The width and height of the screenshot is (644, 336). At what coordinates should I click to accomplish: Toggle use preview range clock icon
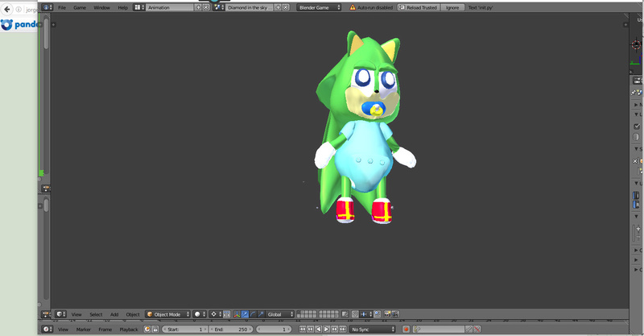(x=147, y=329)
